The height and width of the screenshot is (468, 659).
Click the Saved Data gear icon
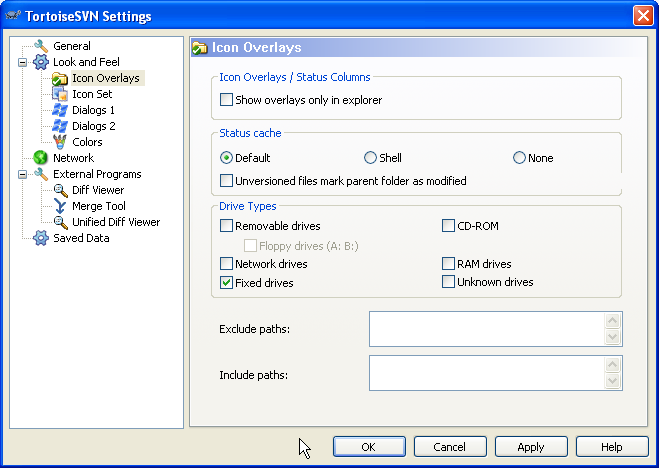[x=41, y=238]
